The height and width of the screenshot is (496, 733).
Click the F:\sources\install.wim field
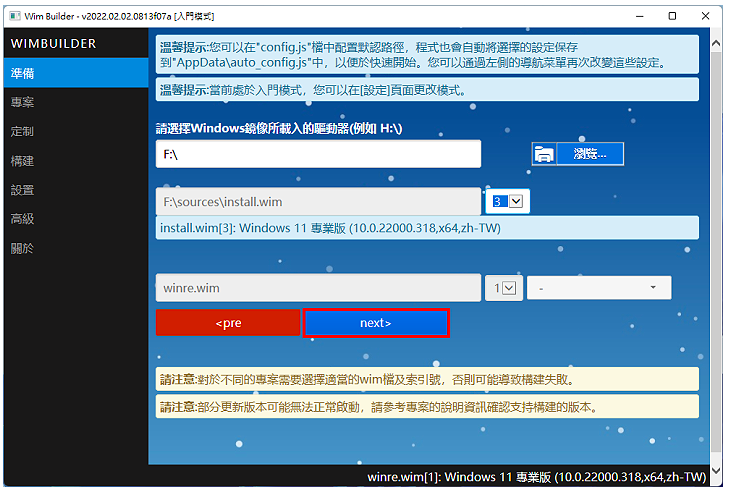click(318, 201)
